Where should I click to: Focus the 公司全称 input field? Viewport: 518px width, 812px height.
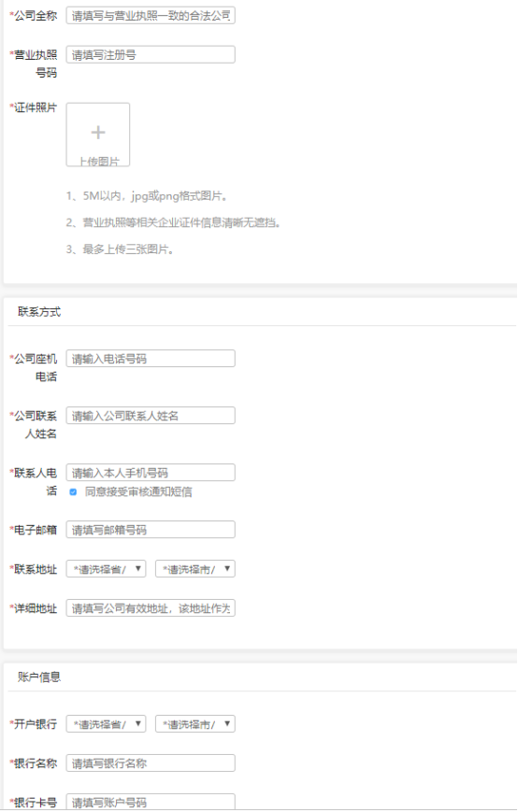pyautogui.click(x=151, y=16)
